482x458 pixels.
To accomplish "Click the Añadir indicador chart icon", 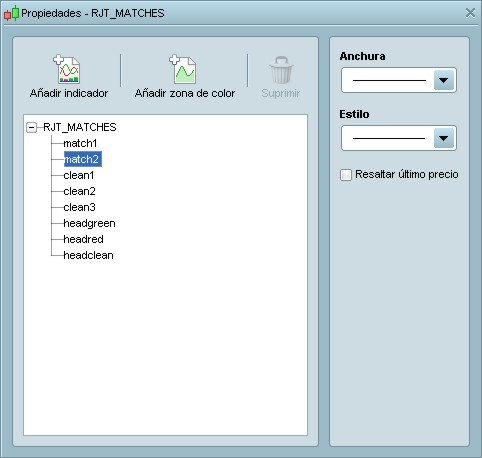I will 67,69.
